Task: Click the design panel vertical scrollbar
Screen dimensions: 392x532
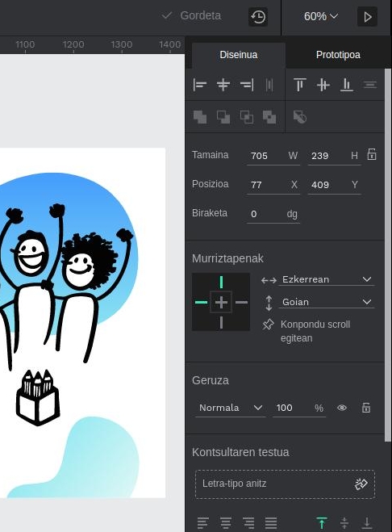Action: [388, 254]
